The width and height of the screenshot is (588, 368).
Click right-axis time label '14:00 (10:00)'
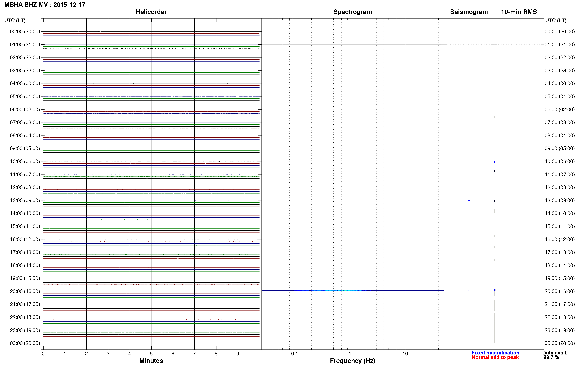[560, 213]
